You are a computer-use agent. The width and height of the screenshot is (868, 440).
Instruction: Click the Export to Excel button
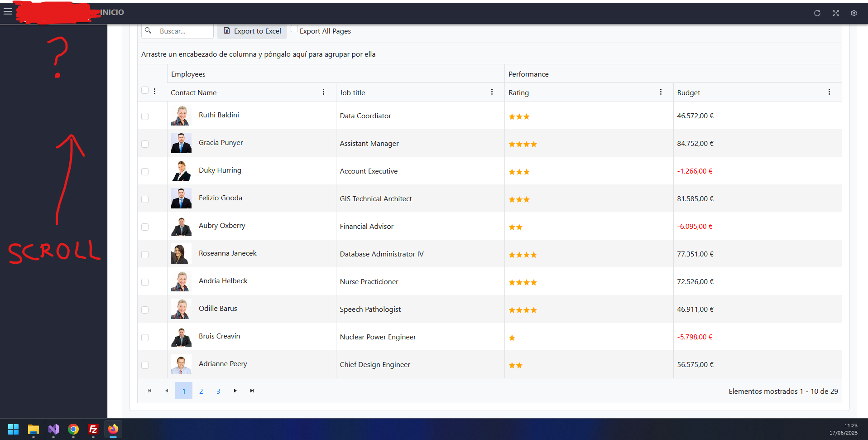[252, 31]
